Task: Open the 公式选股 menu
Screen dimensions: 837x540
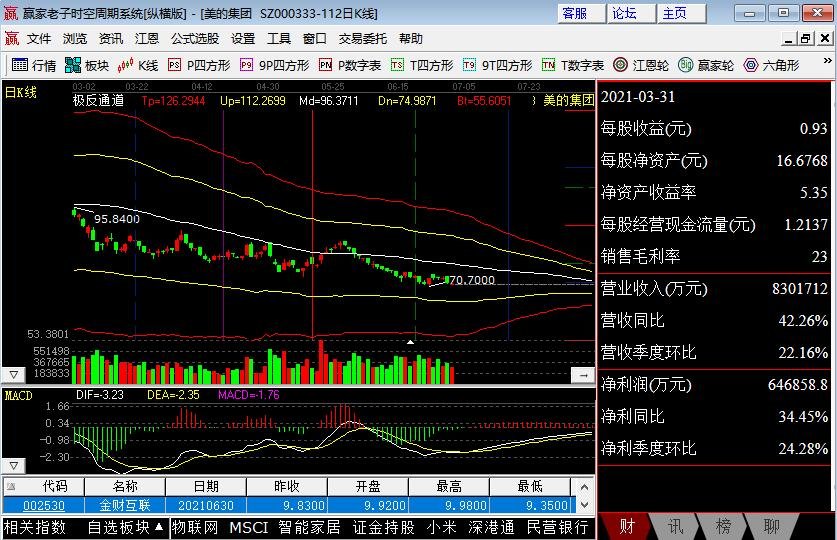Action: tap(195, 38)
